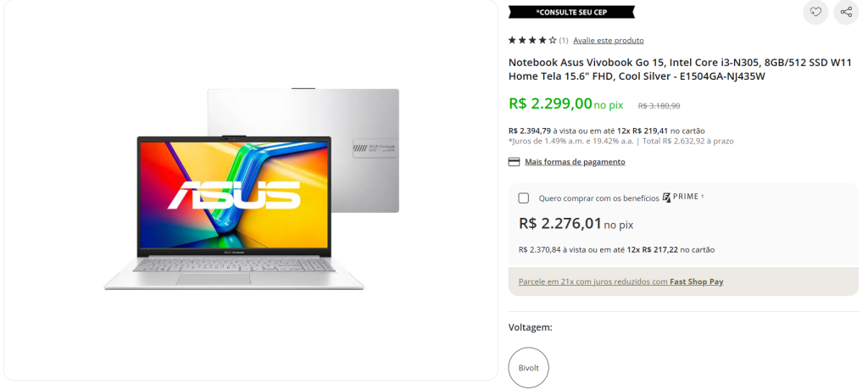Open the share icon button
Viewport: 868px width, 390px height.
846,12
